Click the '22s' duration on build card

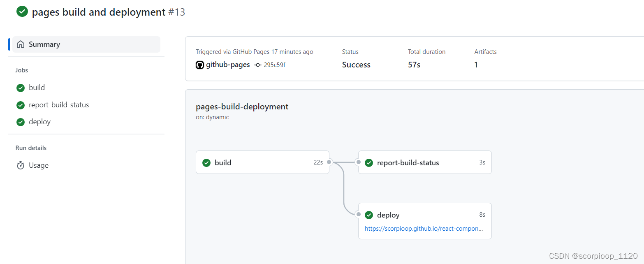click(318, 162)
